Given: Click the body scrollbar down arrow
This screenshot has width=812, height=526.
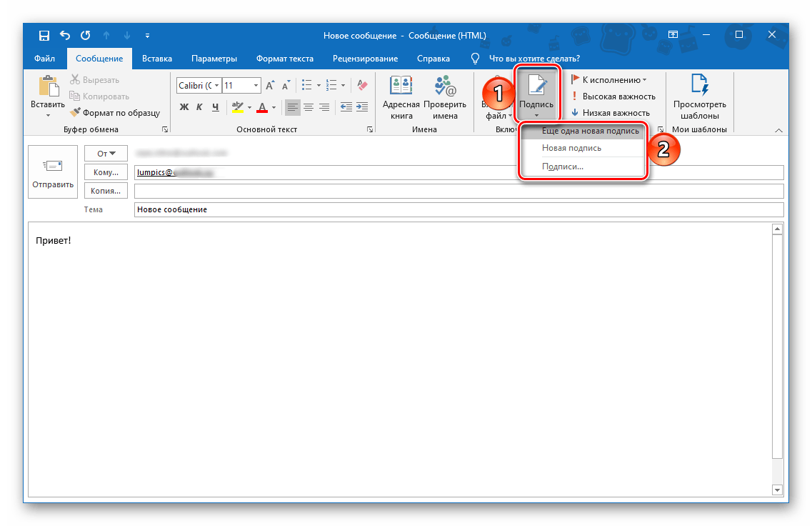Looking at the screenshot, I should click(x=777, y=490).
